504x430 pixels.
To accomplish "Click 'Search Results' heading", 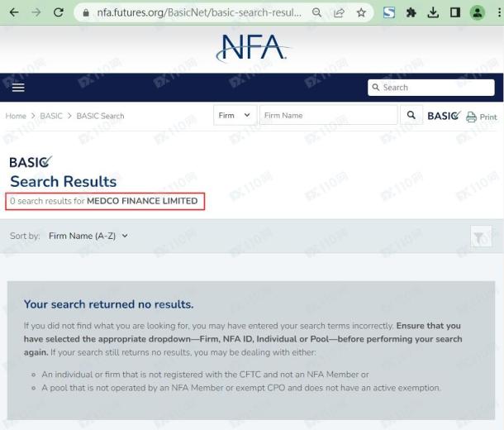I will (64, 182).
